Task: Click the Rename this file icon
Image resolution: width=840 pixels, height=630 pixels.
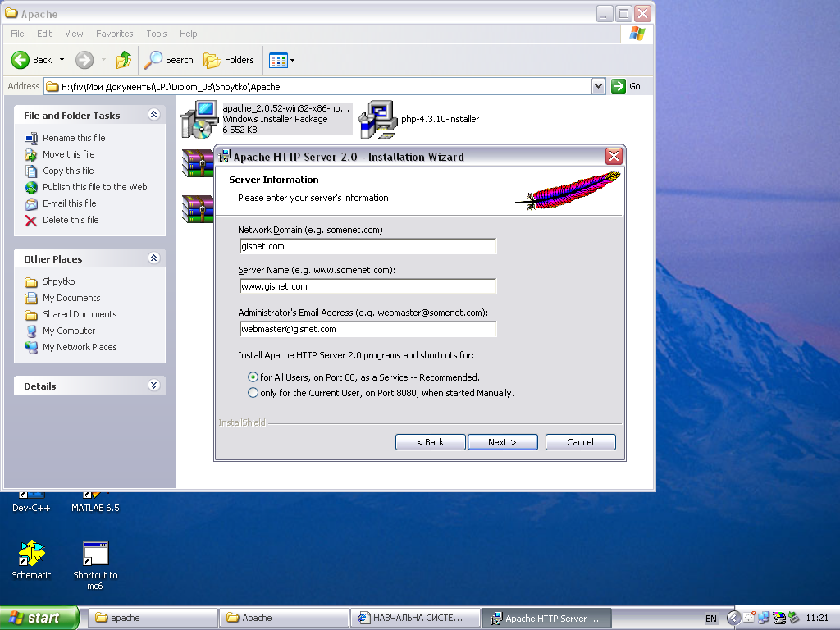Action: click(31, 138)
